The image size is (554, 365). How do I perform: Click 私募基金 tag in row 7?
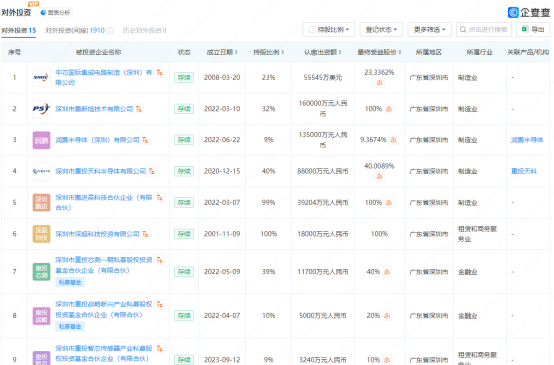[x=70, y=282]
